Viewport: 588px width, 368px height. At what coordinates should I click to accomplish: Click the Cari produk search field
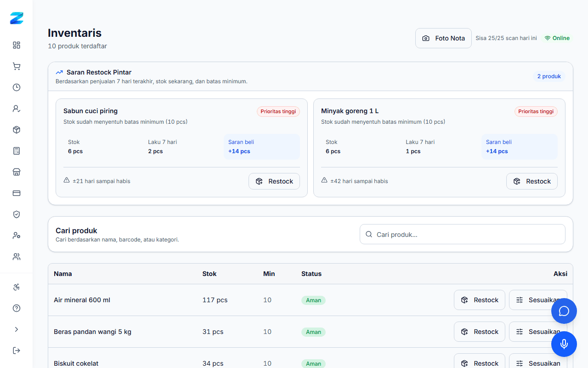463,234
